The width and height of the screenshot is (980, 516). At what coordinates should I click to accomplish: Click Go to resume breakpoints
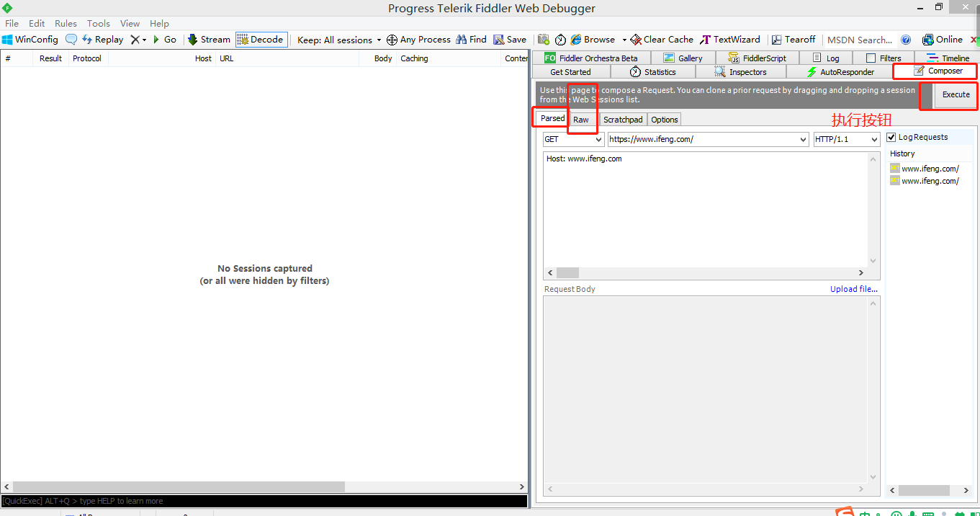164,40
